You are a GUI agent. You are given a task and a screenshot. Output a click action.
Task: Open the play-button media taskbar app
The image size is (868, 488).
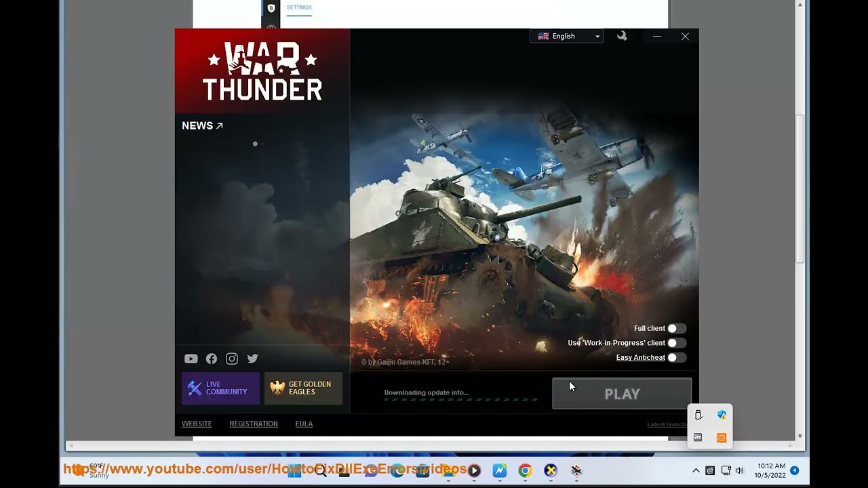coord(474,470)
